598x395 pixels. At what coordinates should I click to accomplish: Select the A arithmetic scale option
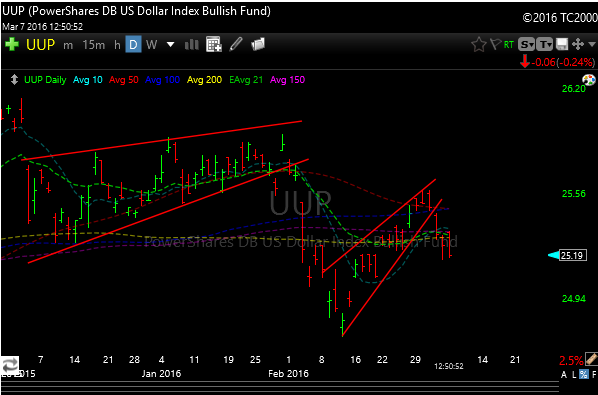[564, 375]
